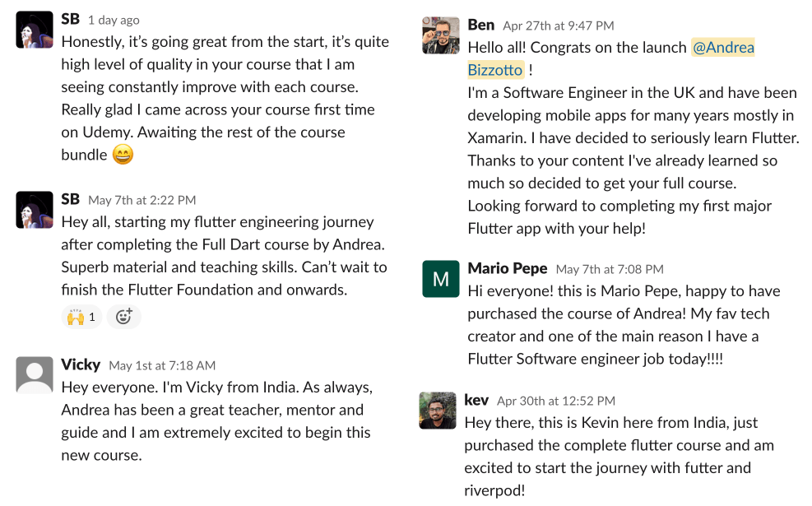This screenshot has height=506, width=812.
Task: Click SB's profile avatar on the first message
Action: click(34, 27)
